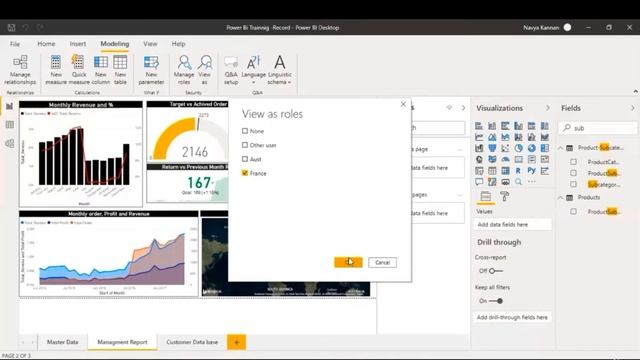The width and height of the screenshot is (640, 360).
Task: Insert the Gauge visual
Action: (x=505, y=159)
